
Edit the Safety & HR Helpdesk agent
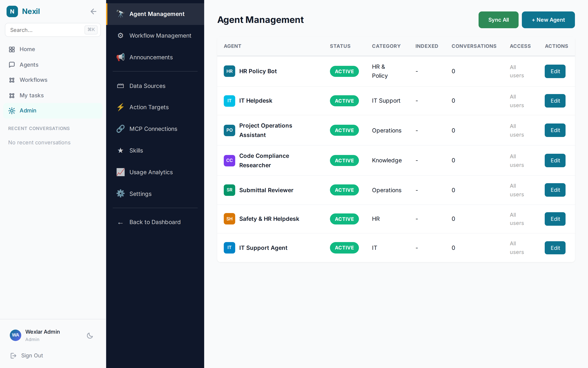click(555, 219)
